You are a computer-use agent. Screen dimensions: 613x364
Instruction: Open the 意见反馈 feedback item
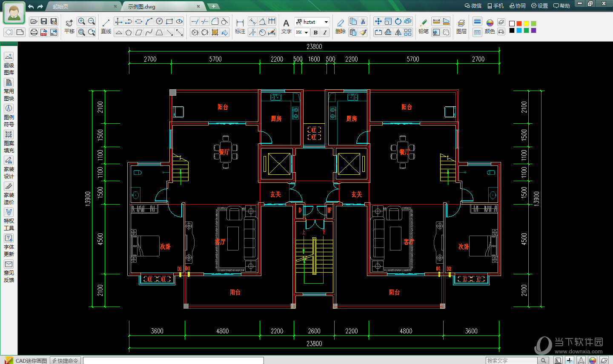(9, 271)
